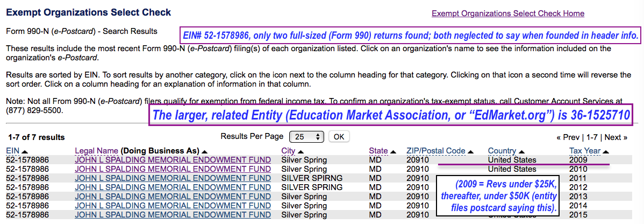Click the City column heading

[288, 151]
